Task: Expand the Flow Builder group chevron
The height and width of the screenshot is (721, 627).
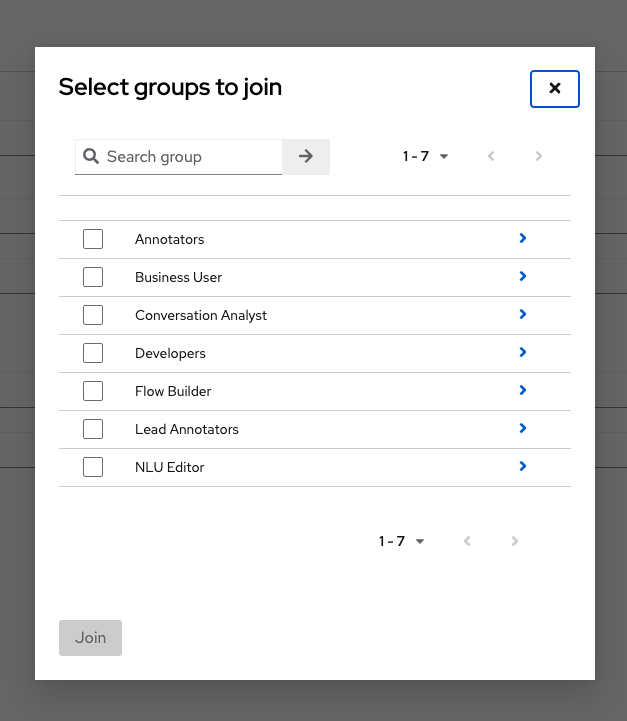Action: (523, 390)
